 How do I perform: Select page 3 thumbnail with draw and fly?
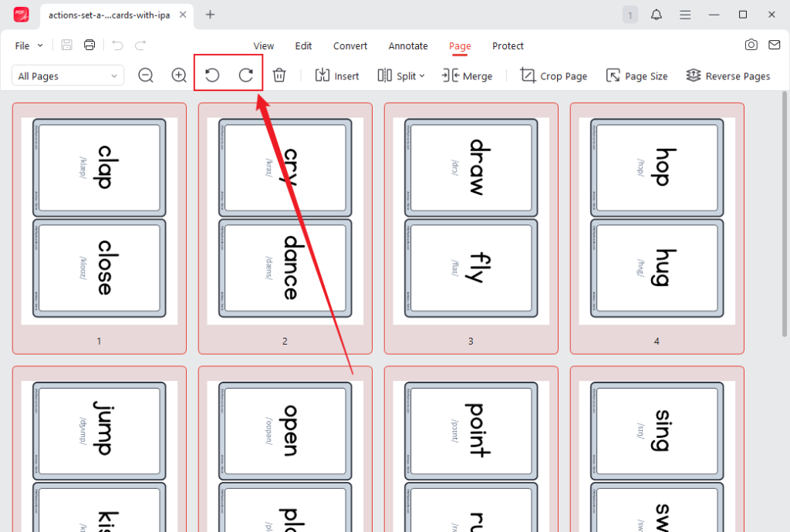(471, 228)
